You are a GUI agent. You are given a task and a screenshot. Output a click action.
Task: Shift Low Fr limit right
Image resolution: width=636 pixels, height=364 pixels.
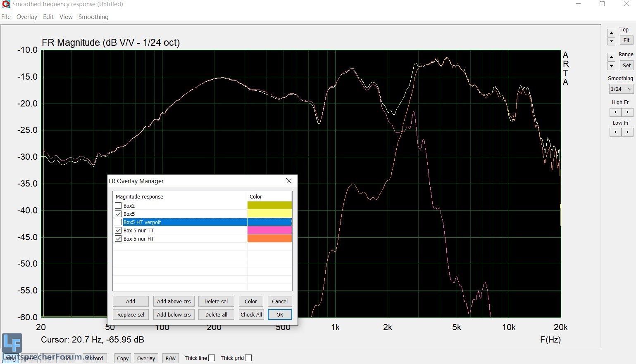(x=627, y=132)
